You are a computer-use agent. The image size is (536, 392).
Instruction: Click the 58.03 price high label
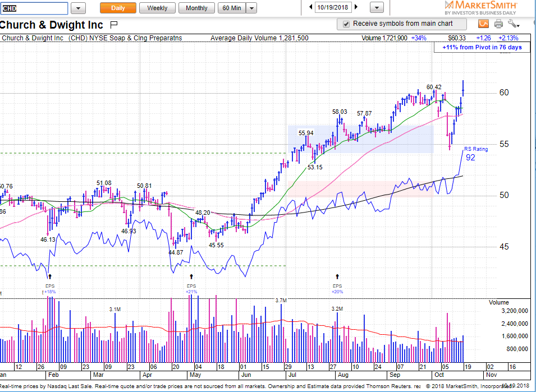click(340, 112)
